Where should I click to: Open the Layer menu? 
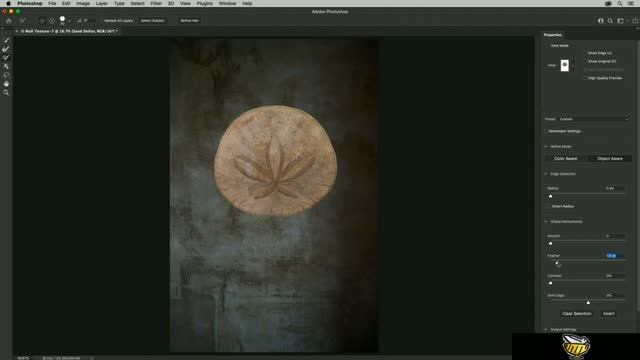pos(102,3)
